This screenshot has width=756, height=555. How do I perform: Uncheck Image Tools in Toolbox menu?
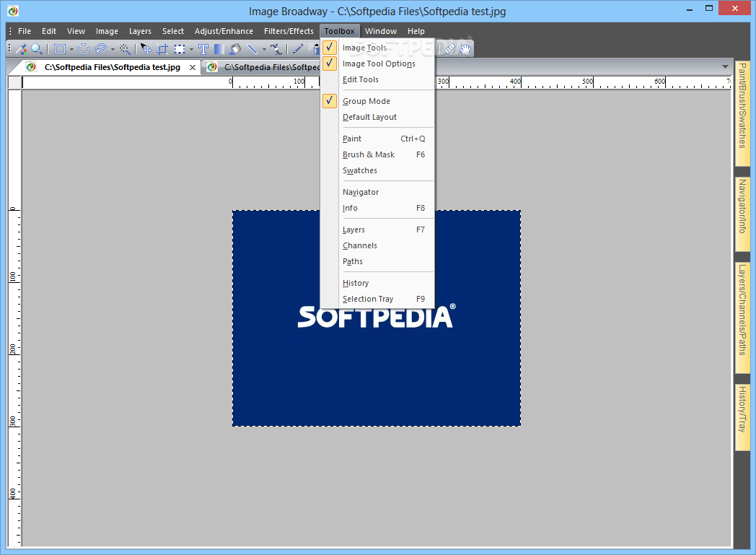click(377, 48)
